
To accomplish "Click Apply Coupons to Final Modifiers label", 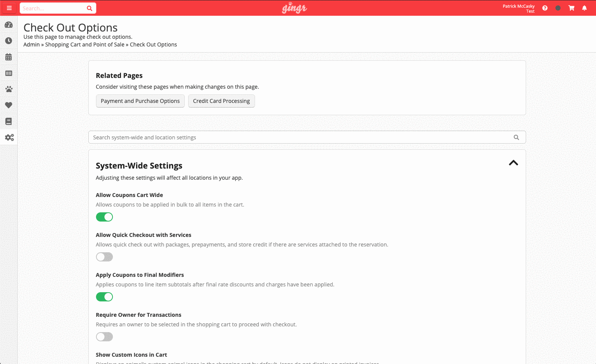I will [140, 275].
